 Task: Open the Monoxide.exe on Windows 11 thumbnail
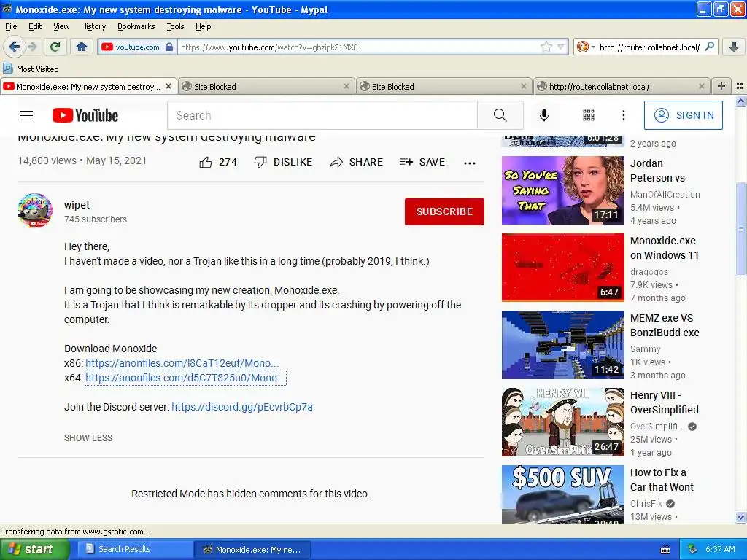point(563,267)
